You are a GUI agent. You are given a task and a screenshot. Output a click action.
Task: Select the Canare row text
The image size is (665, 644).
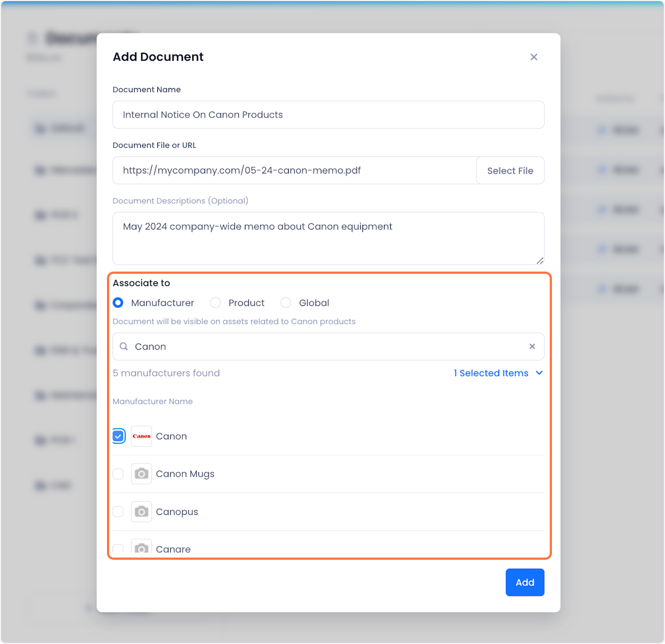173,549
